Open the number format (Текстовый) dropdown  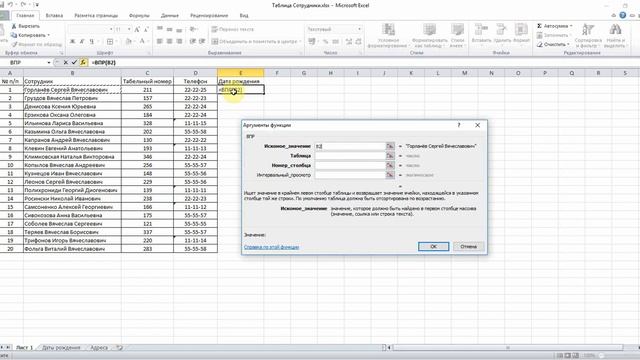[359, 29]
